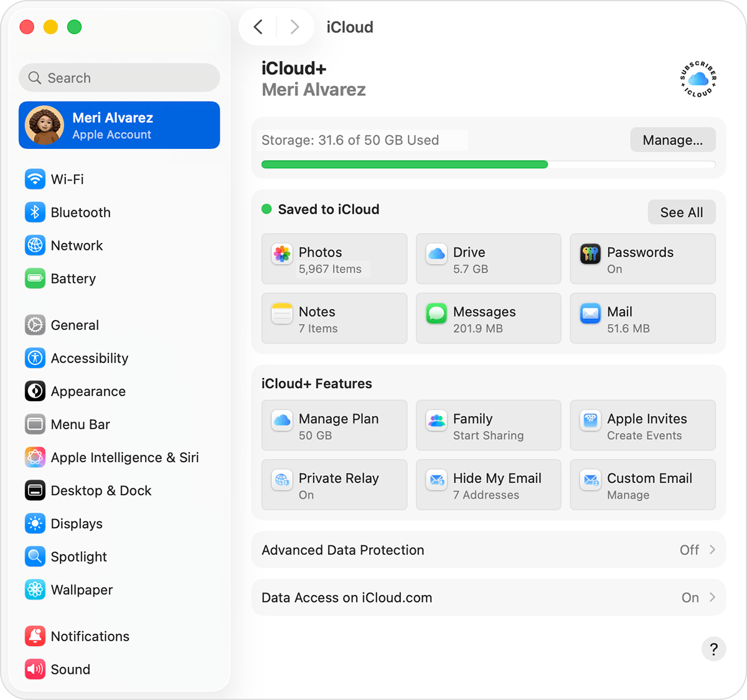The image size is (747, 700).
Task: Click See All saved iCloud apps
Action: (681, 212)
